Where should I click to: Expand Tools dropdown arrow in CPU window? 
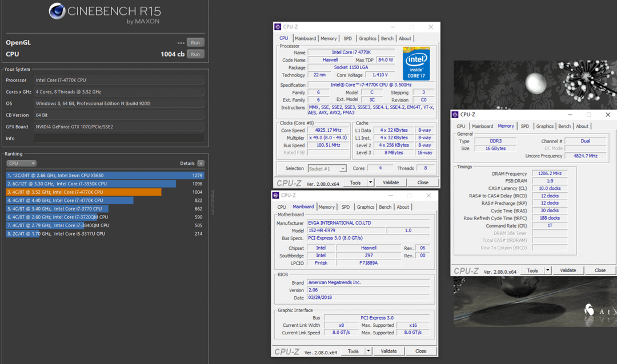(x=370, y=183)
